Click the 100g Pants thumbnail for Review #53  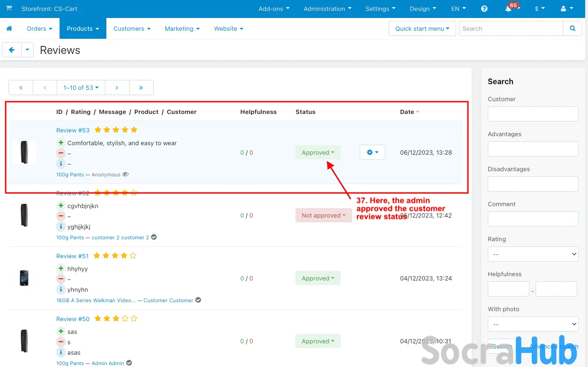(x=24, y=152)
